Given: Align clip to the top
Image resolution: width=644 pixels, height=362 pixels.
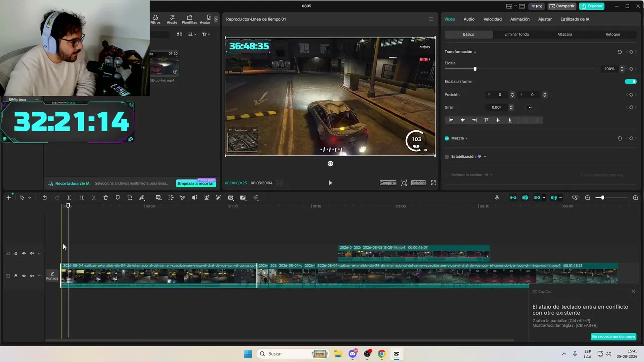Looking at the screenshot, I should pos(486,120).
